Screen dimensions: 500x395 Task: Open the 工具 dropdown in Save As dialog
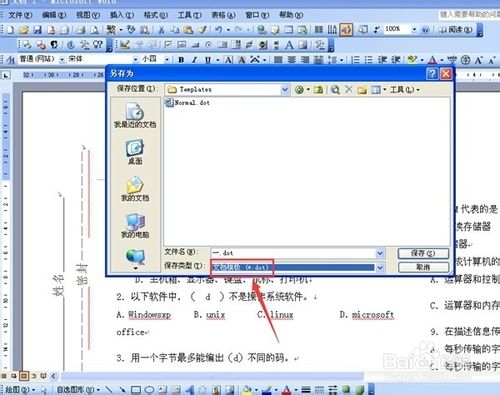pyautogui.click(x=404, y=89)
